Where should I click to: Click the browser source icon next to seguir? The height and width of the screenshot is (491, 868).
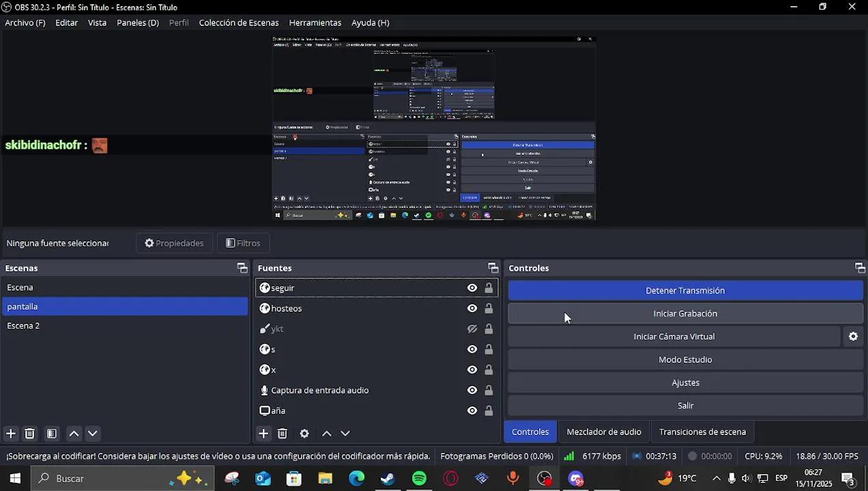point(265,288)
